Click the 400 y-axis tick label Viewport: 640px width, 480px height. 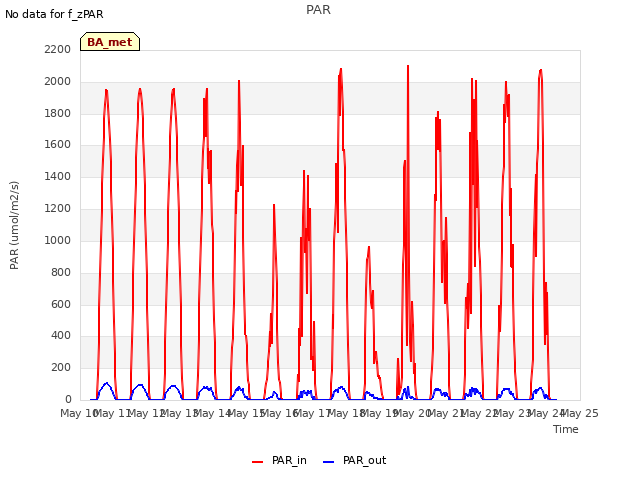point(61,336)
